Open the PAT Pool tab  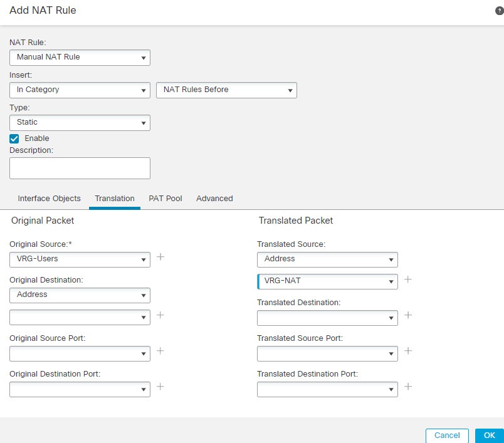point(165,198)
